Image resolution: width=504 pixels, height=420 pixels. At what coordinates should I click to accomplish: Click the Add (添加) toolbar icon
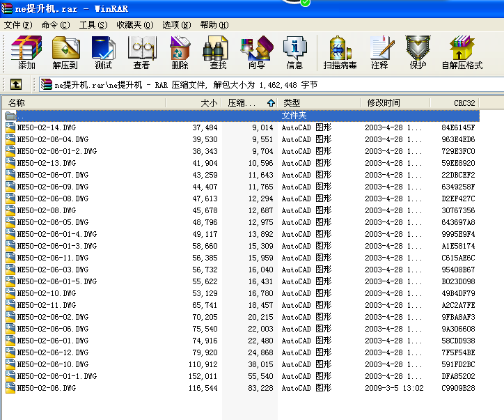click(x=26, y=53)
